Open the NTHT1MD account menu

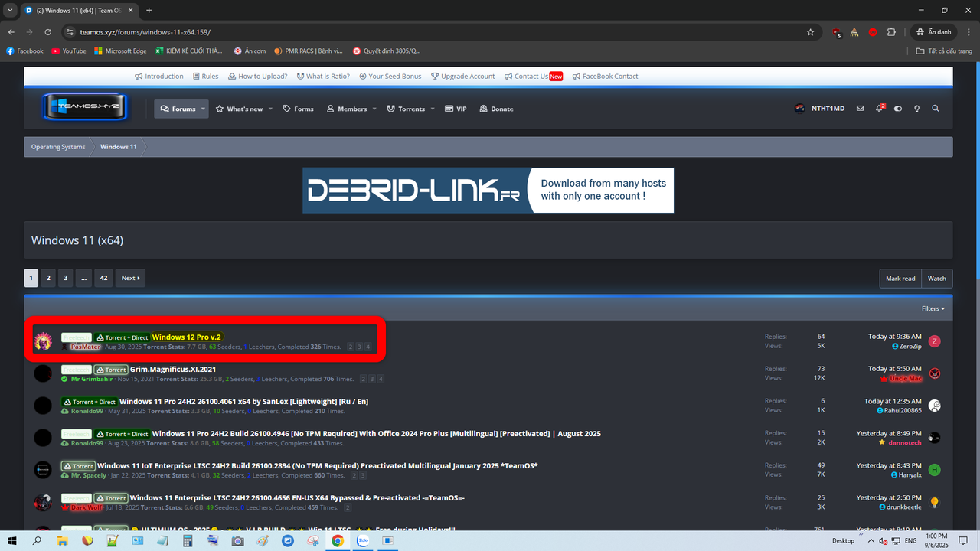click(819, 109)
